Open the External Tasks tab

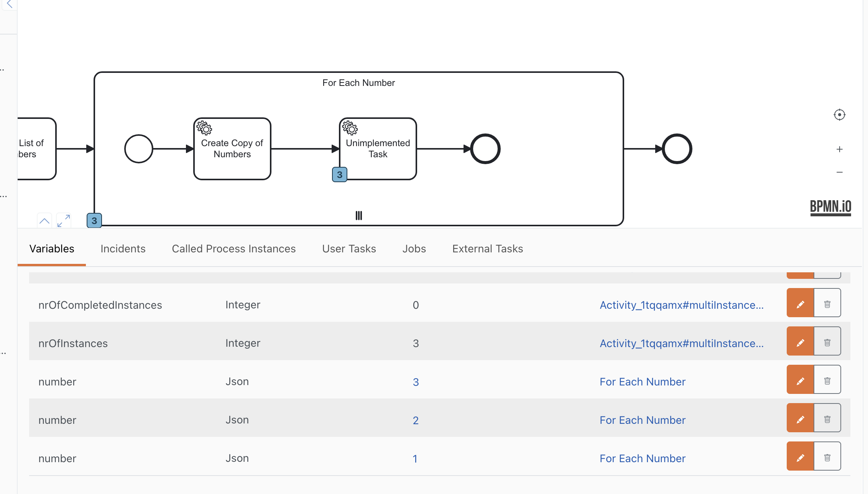(487, 249)
